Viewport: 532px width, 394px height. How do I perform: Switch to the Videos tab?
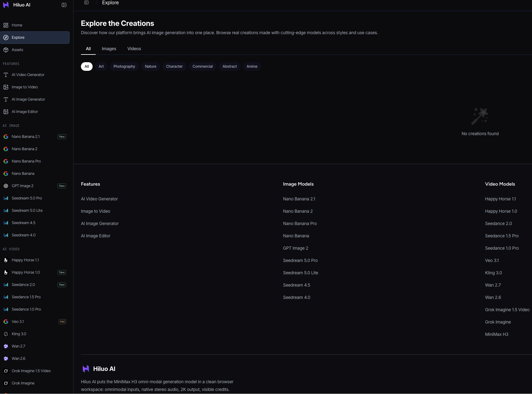click(134, 49)
